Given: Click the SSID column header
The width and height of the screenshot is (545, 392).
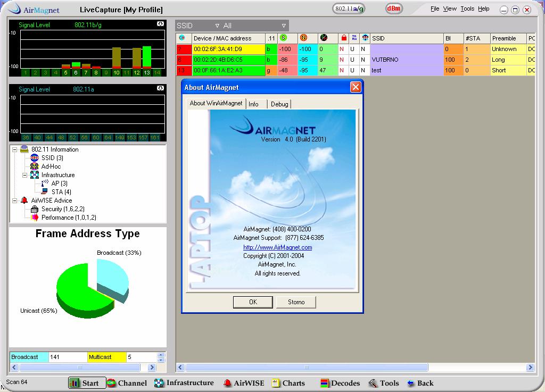Looking at the screenshot, I should pos(407,38).
